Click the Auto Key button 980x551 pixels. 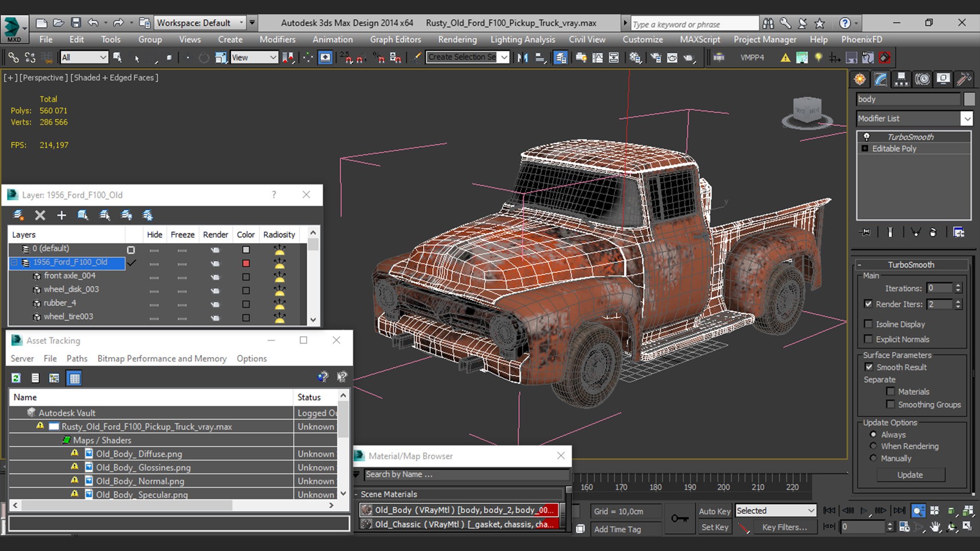click(715, 511)
